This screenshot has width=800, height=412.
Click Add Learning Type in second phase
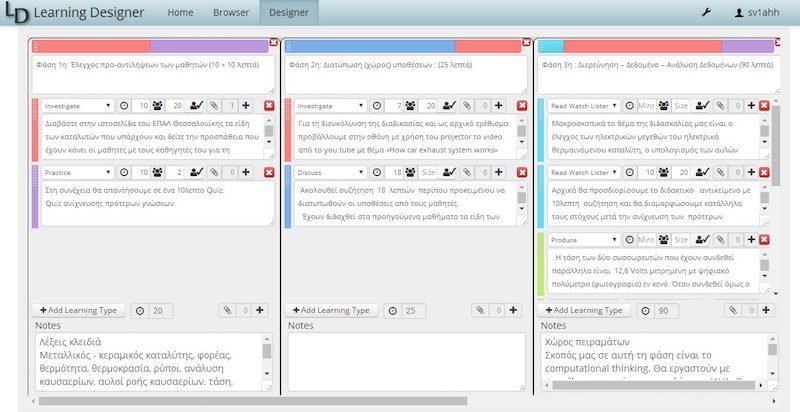click(333, 311)
